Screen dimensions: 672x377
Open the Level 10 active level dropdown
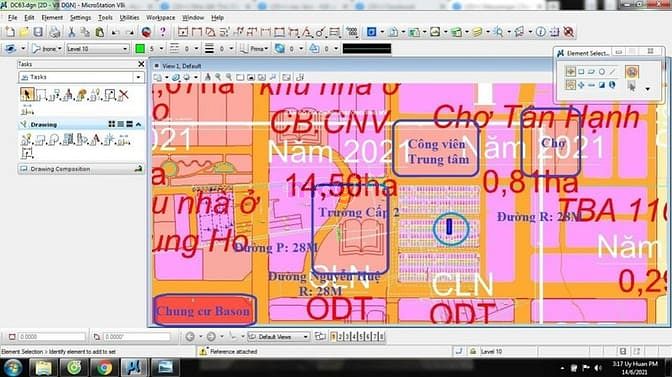[125, 49]
